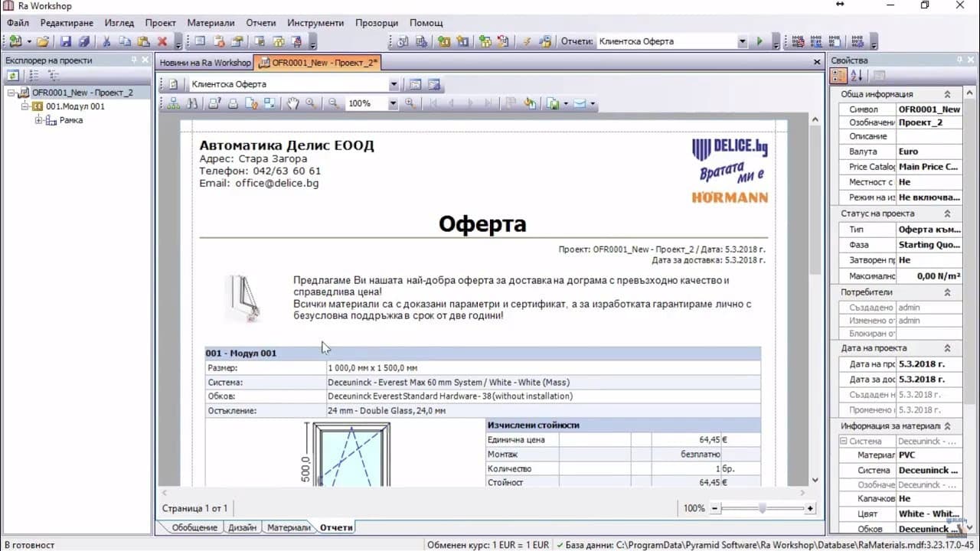The width and height of the screenshot is (980, 551).
Task: Open the e-mail send dropdown arrow
Action: [593, 103]
